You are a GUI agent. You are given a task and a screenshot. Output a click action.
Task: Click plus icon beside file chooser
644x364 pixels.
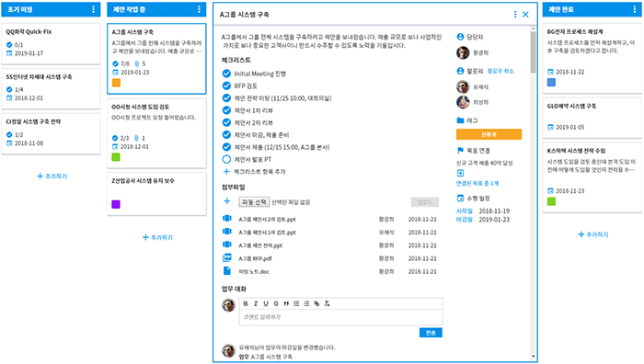(x=226, y=201)
